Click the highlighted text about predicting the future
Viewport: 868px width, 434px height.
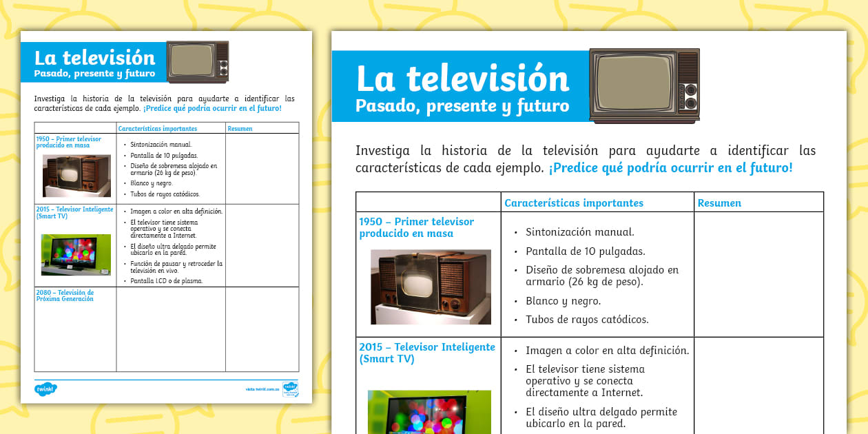click(670, 166)
